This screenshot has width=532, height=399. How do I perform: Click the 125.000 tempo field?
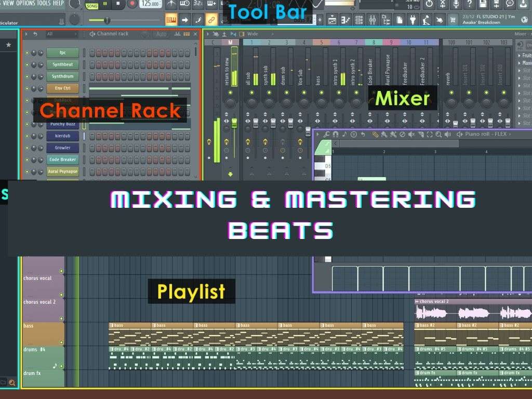coord(150,4)
